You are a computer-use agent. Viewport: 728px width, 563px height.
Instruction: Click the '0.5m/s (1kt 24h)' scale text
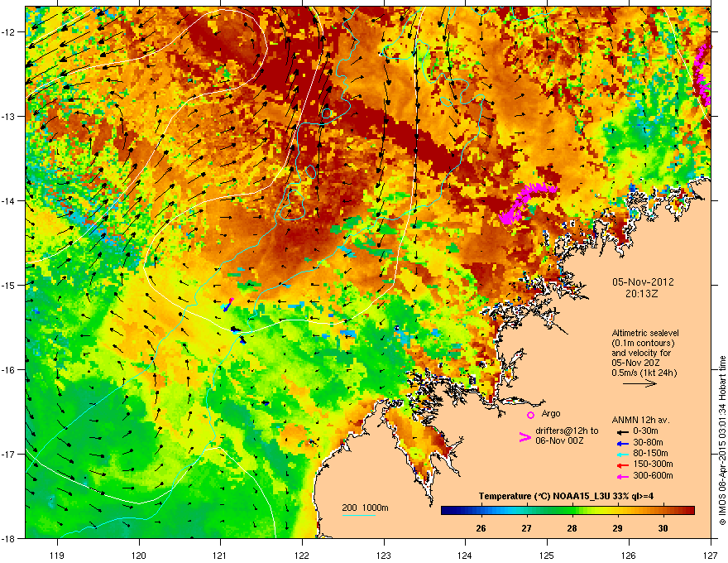point(644,373)
